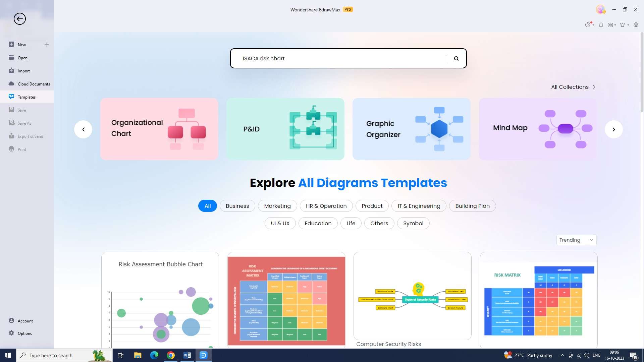Click the New document plus icon
This screenshot has width=644, height=362.
tap(46, 45)
